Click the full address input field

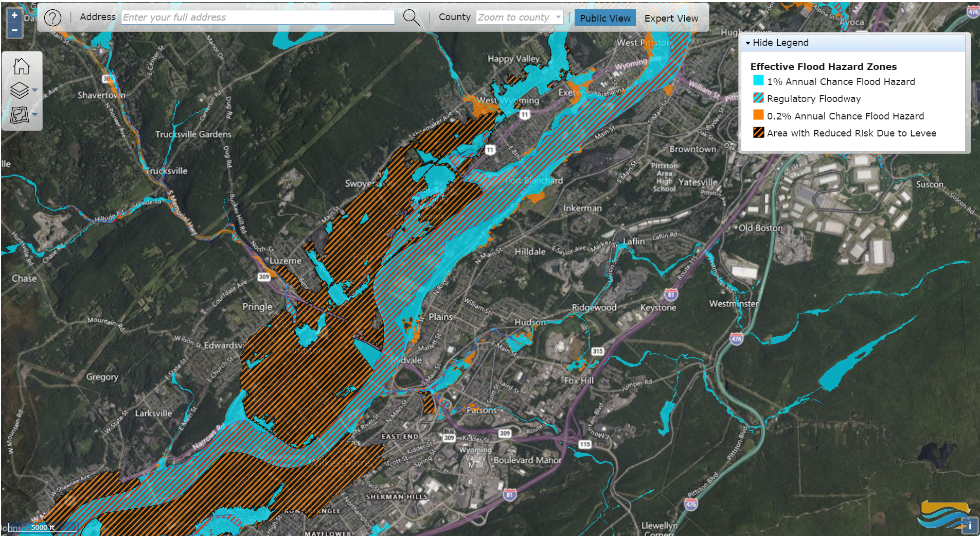tap(256, 17)
